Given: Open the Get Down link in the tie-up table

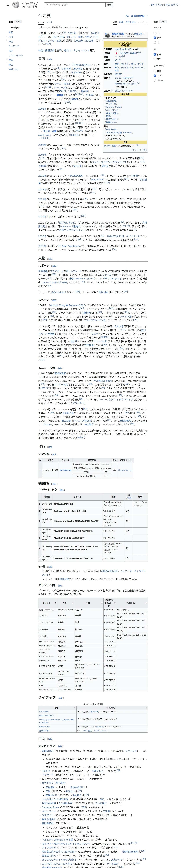Looking at the screenshot, I should [44, 712].
